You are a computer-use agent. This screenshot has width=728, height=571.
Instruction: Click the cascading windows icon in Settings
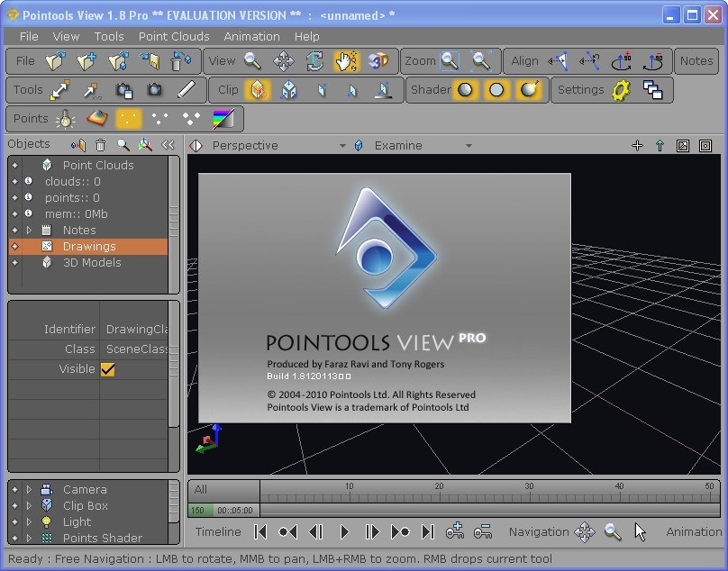(x=653, y=90)
